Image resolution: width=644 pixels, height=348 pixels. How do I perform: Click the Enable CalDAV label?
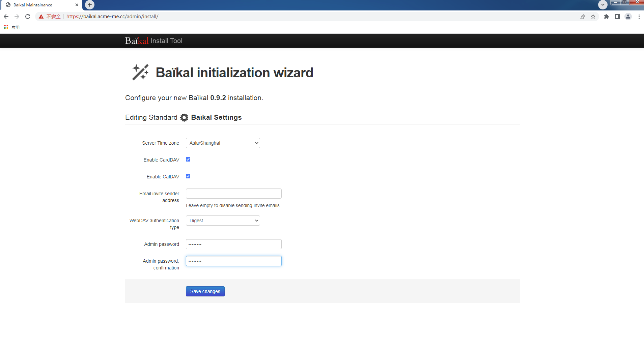click(x=163, y=177)
